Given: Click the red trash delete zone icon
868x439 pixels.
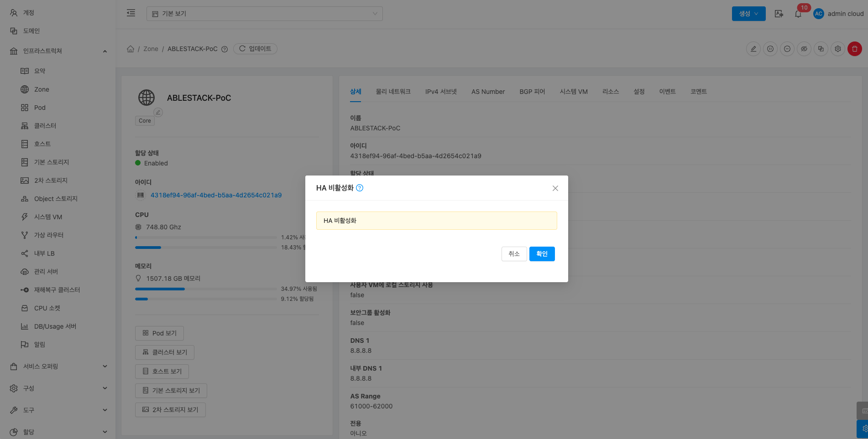Looking at the screenshot, I should [854, 49].
